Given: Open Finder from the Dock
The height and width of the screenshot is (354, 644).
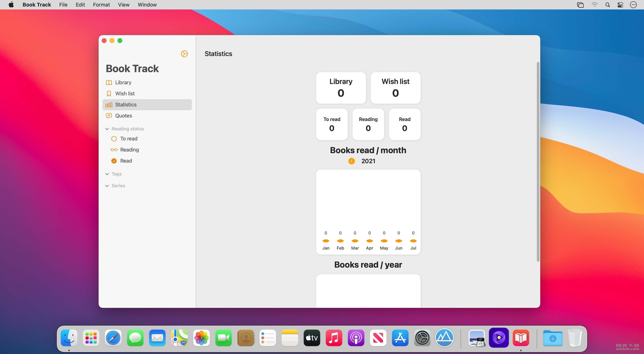Looking at the screenshot, I should click(69, 338).
